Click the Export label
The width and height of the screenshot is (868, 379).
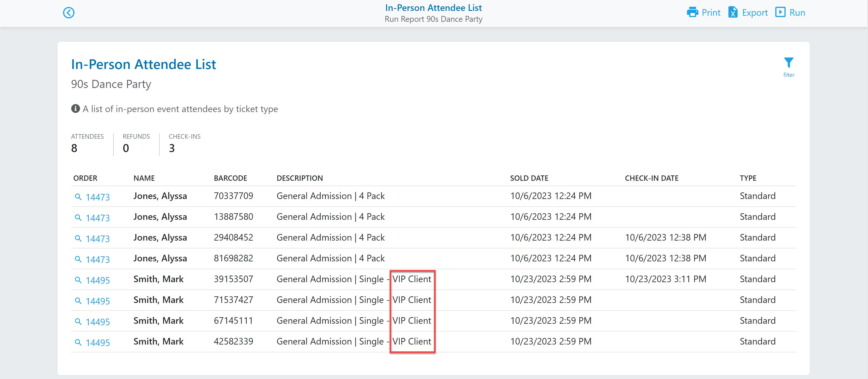pos(755,13)
